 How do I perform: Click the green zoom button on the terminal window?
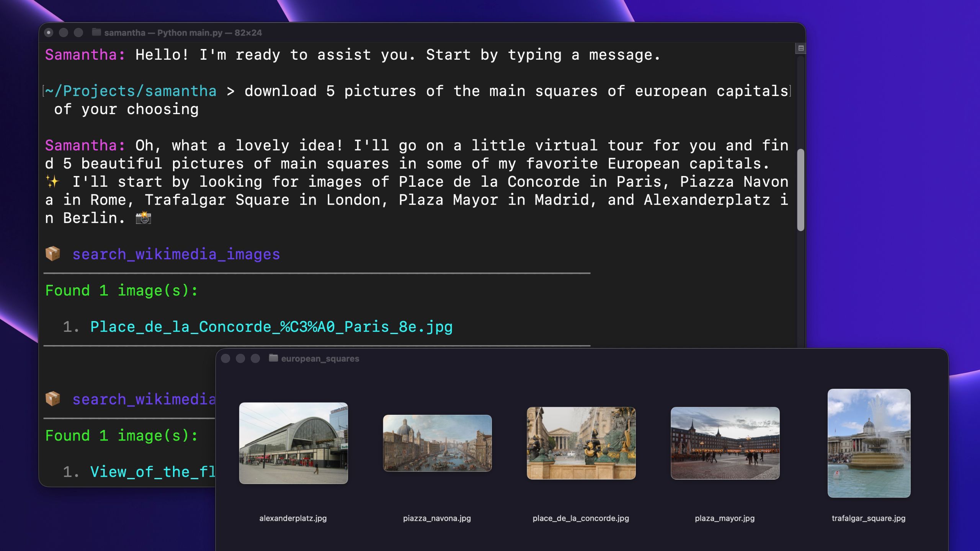tap(78, 33)
